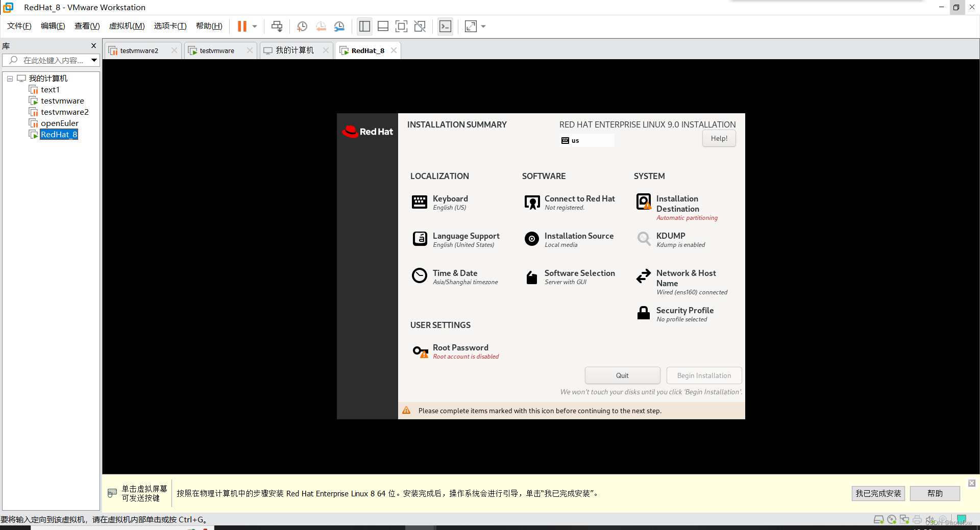Image resolution: width=980 pixels, height=530 pixels.
Task: Toggle the thumbnail bar view icon
Action: coord(383,26)
